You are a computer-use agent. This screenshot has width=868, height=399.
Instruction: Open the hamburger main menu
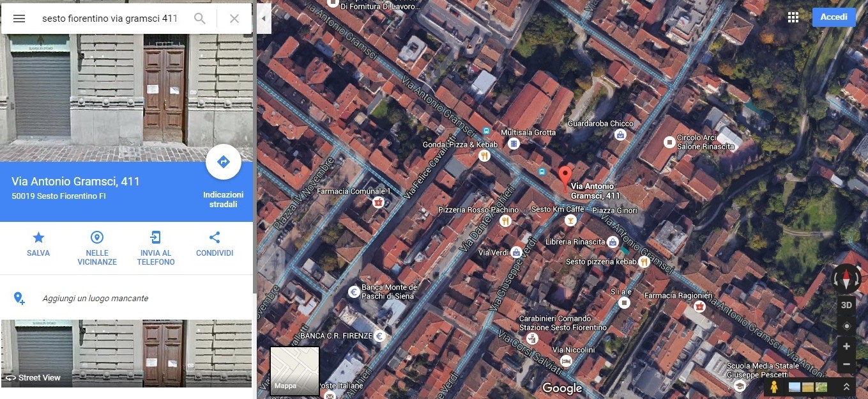click(x=19, y=19)
